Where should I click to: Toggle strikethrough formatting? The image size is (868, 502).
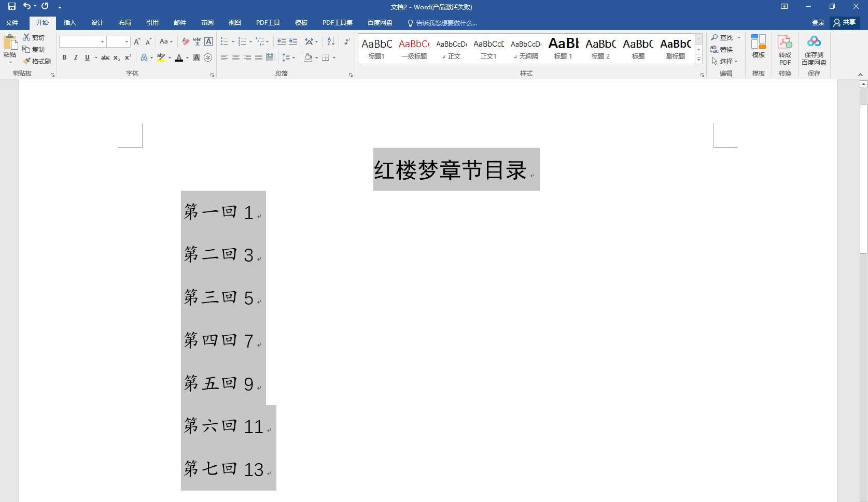(x=105, y=58)
